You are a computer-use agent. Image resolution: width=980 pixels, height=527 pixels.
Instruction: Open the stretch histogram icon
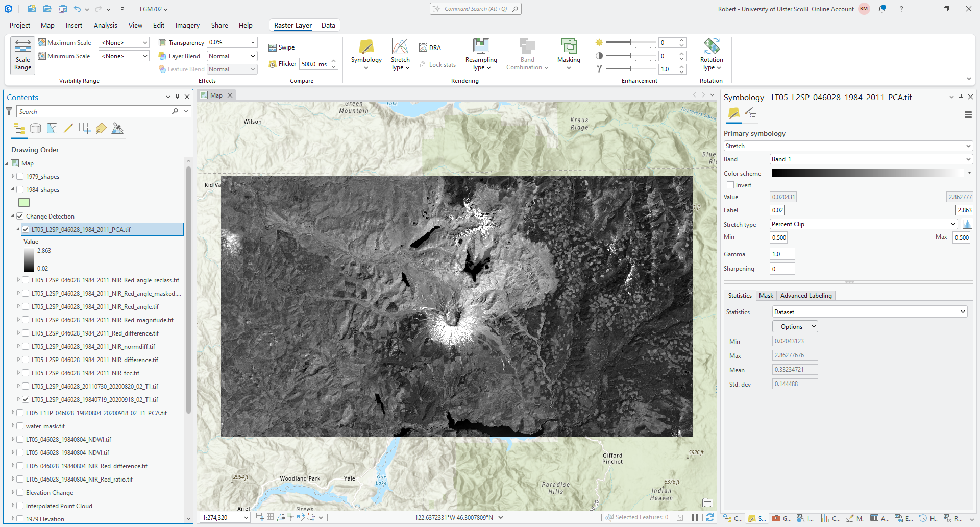[x=967, y=224]
